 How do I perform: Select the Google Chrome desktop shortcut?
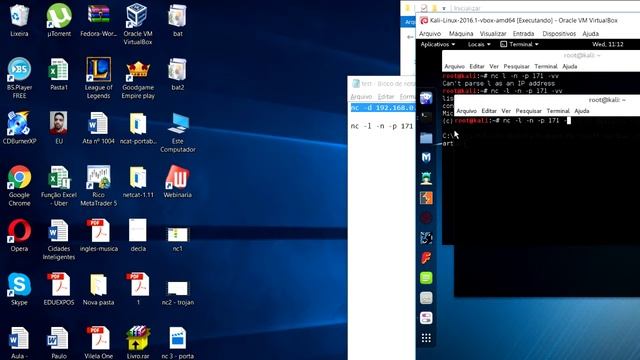tap(19, 185)
